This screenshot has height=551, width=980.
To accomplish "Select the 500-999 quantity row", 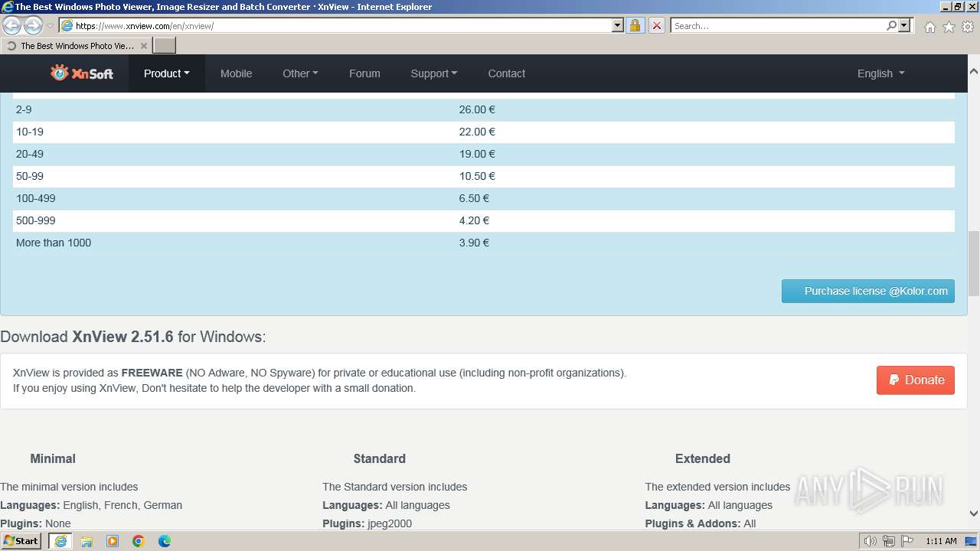I will [484, 220].
